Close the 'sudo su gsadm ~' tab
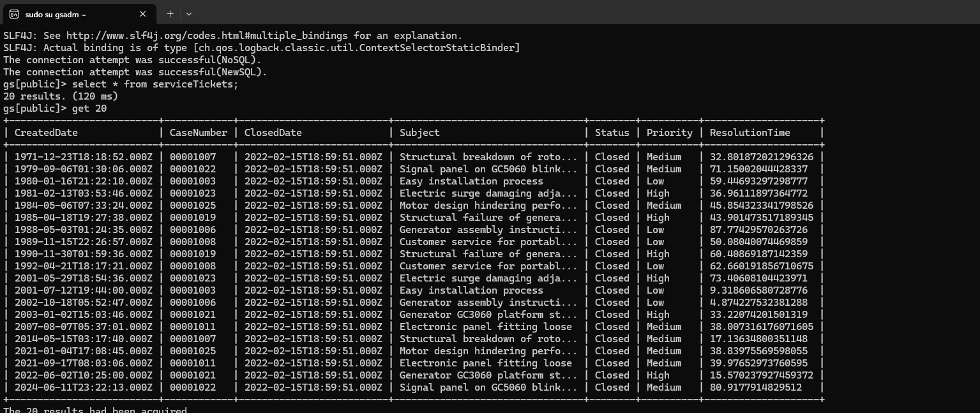Image resolution: width=980 pixels, height=413 pixels. point(142,13)
